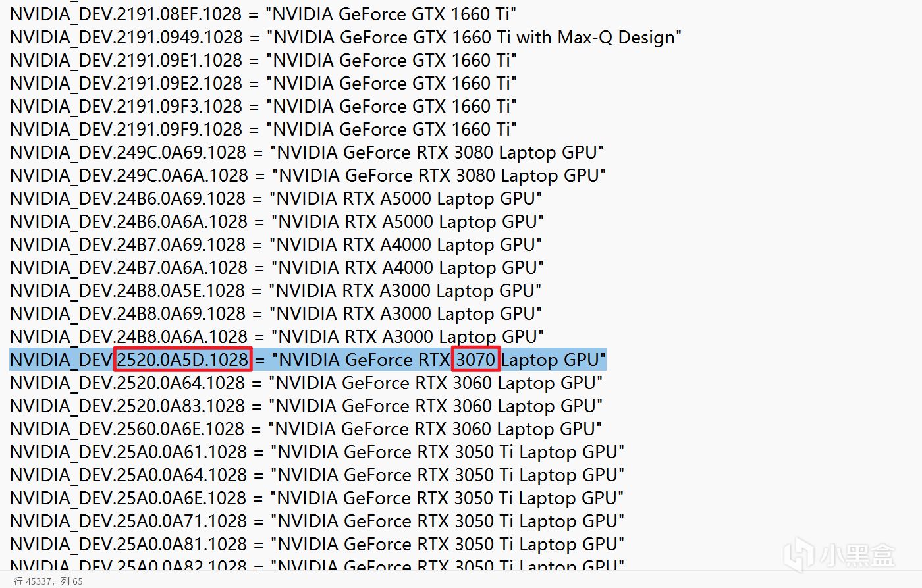
Task: Click the 24B6.0A6A.1028 RTX A5000 entry
Action: 277,221
